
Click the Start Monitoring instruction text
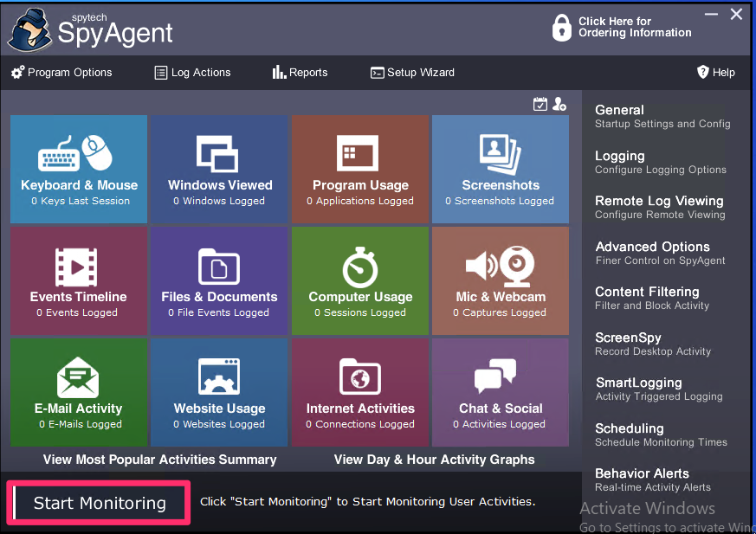[x=368, y=502]
